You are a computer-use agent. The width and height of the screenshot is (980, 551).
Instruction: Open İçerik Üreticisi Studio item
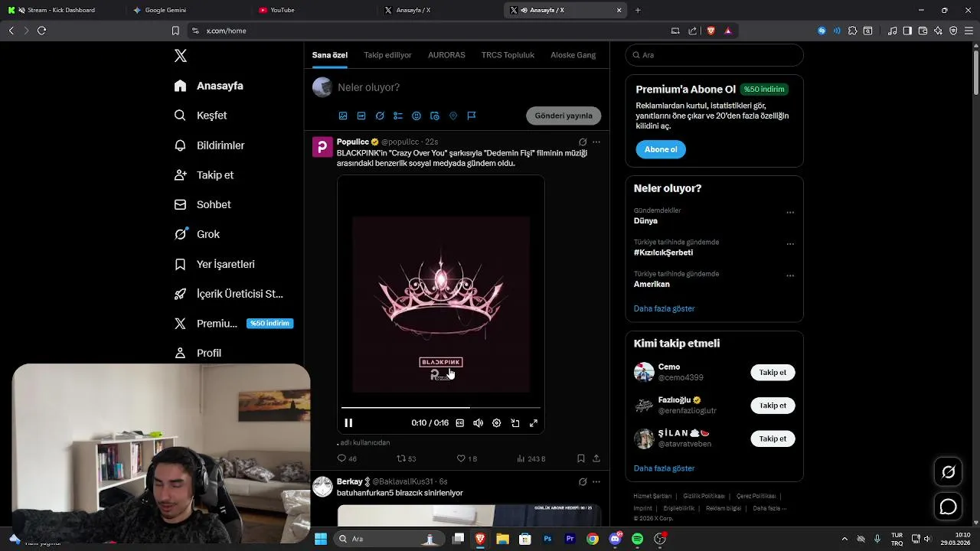[x=228, y=294]
